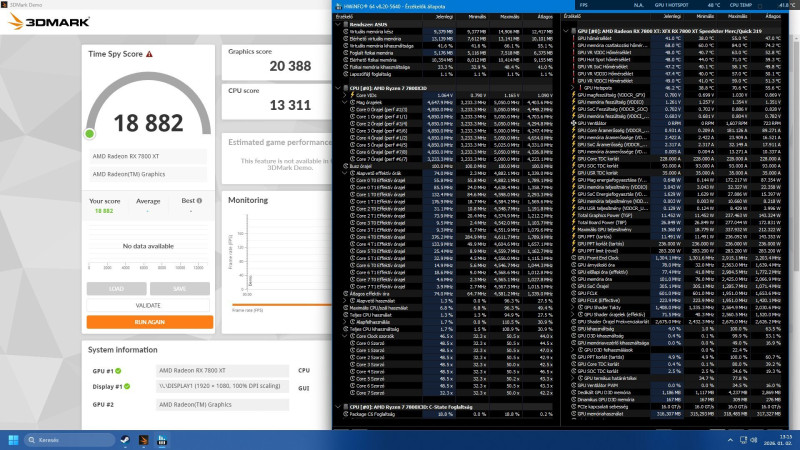Image resolution: width=800 pixels, height=450 pixels.
Task: Click the green check icon beside GPU #1
Action: pos(118,371)
